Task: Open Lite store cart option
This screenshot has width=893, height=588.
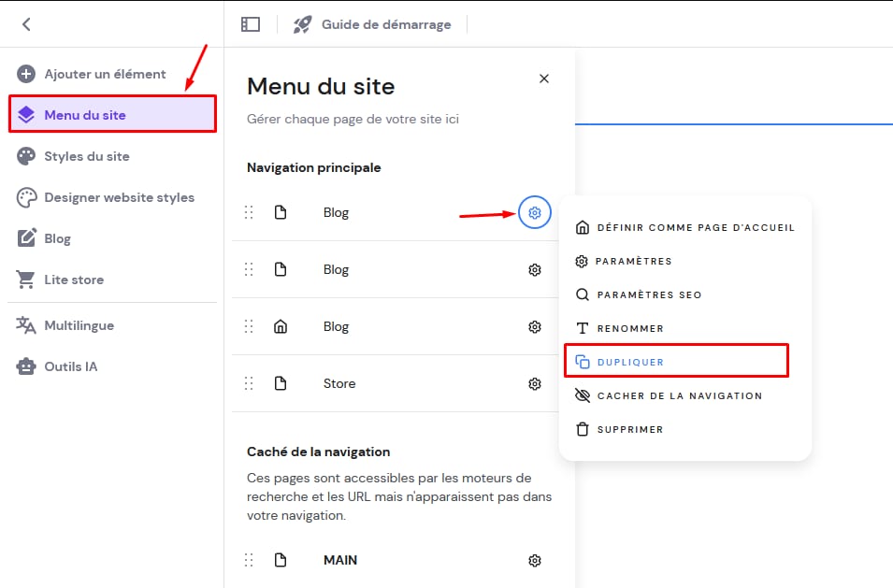Action: pos(73,280)
